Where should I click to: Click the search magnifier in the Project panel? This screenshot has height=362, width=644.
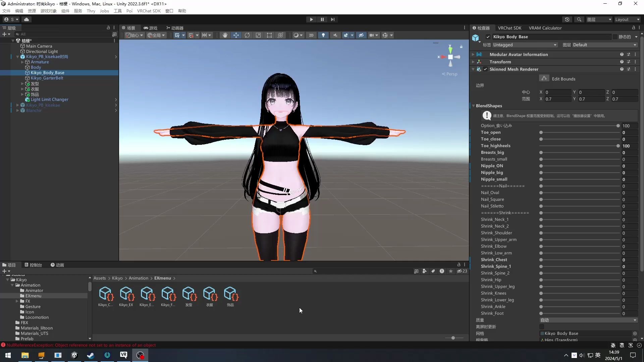(316, 271)
